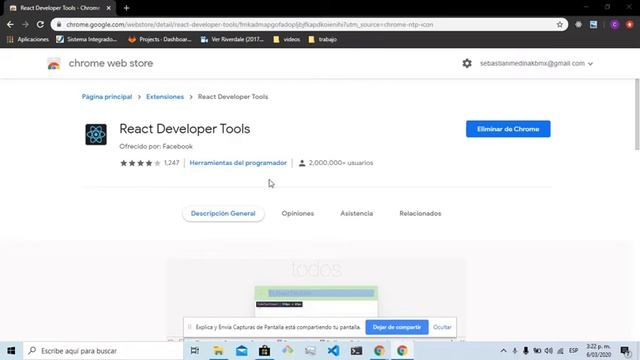640x360 pixels.
Task: Switch to the Opiniones tab
Action: tap(298, 213)
